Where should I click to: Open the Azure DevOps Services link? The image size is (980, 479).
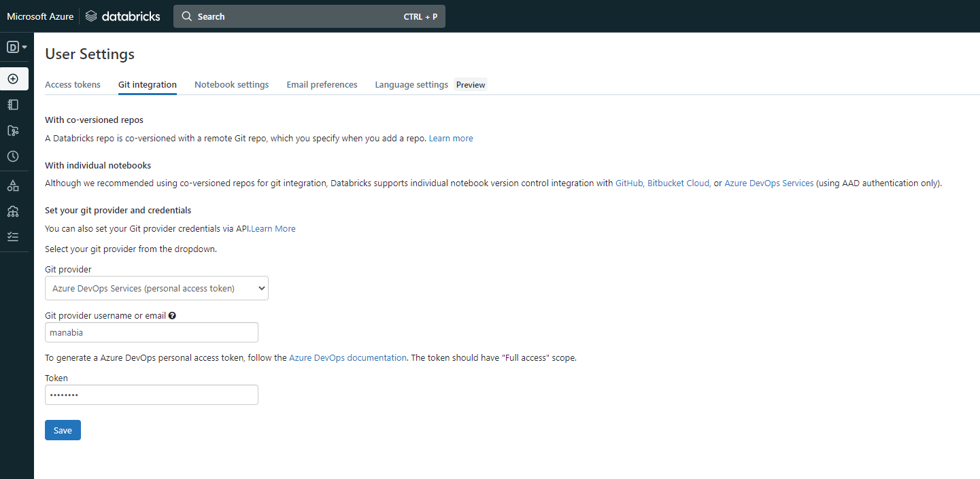[769, 183]
